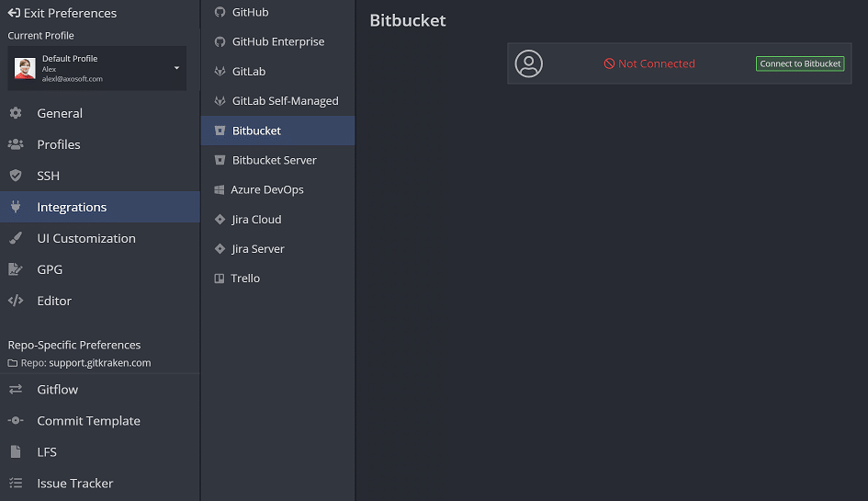Click the red Not Connected prohibition icon

pos(609,63)
